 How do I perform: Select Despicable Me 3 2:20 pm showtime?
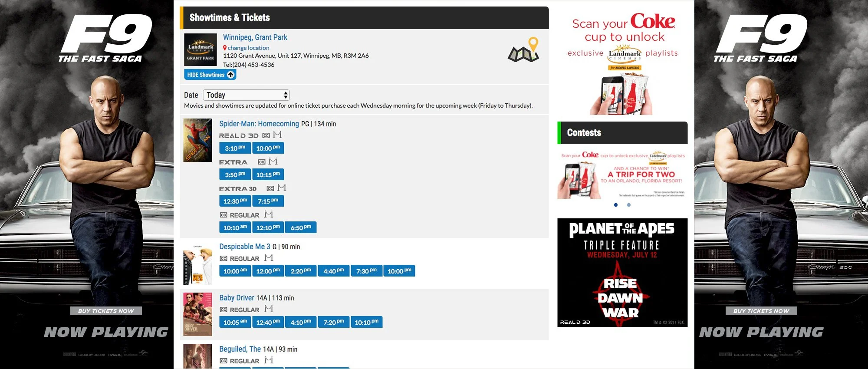pos(301,271)
